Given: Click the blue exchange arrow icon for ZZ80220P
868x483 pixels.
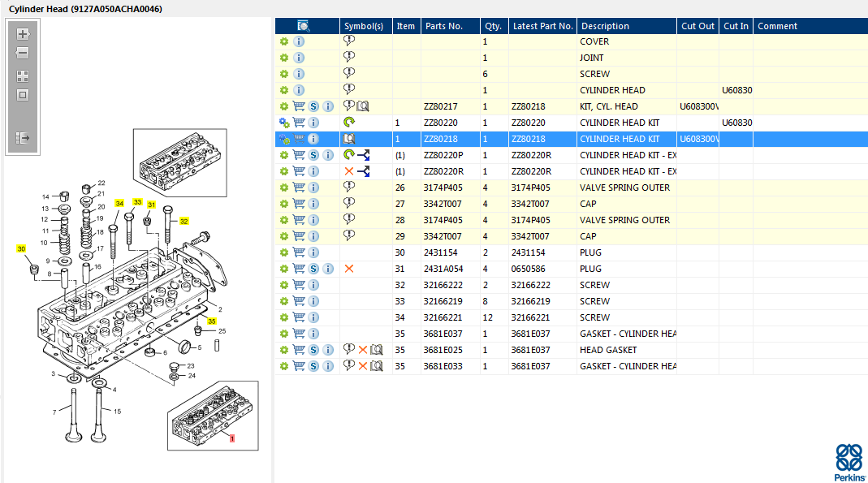Looking at the screenshot, I should (x=363, y=155).
